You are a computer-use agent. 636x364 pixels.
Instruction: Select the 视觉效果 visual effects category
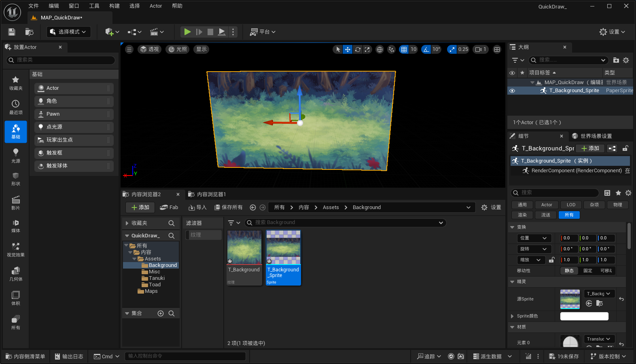[16, 250]
